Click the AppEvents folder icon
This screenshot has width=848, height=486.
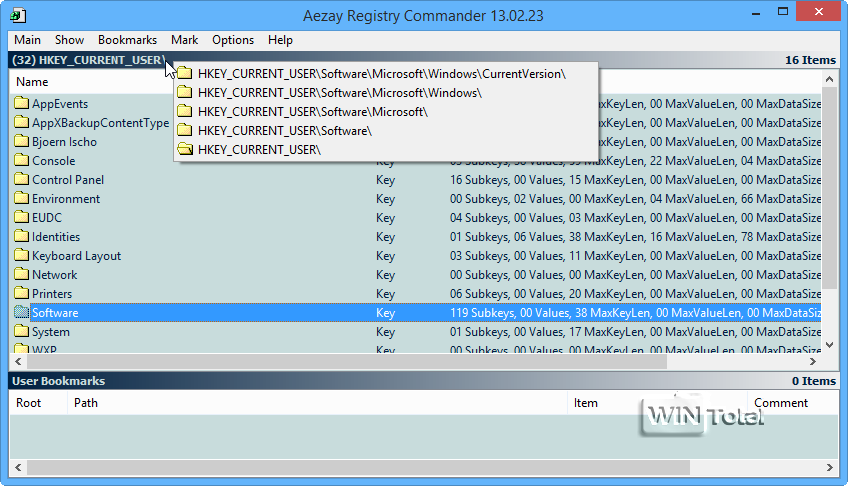click(x=22, y=103)
